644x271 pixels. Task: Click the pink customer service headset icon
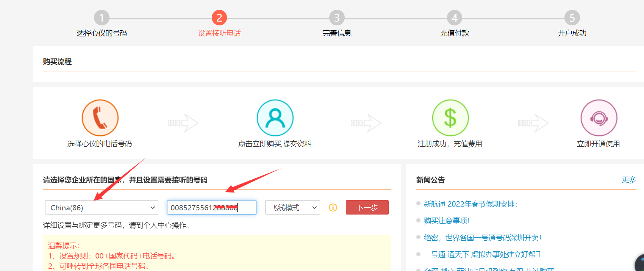[x=599, y=118]
